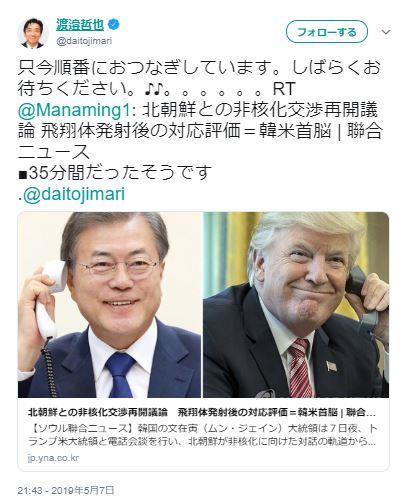This screenshot has height=502, width=417.
Task: Open the tweet author's profile avatar
Action: click(x=33, y=33)
